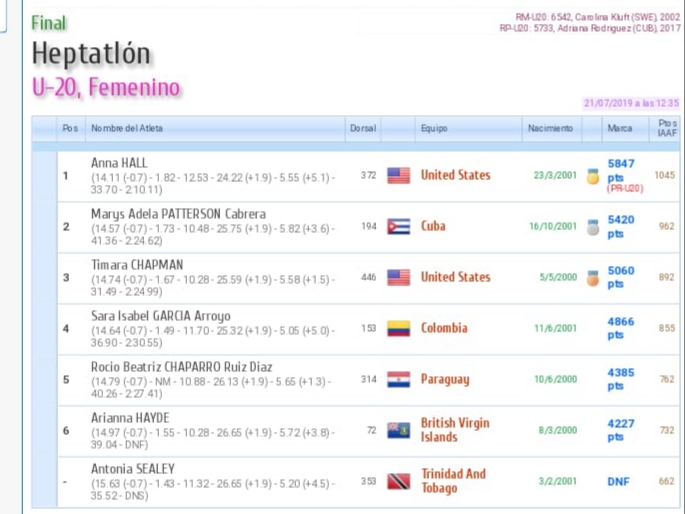Click the Trinidad and Tobago flag icon
This screenshot has height=514, width=685.
(398, 481)
